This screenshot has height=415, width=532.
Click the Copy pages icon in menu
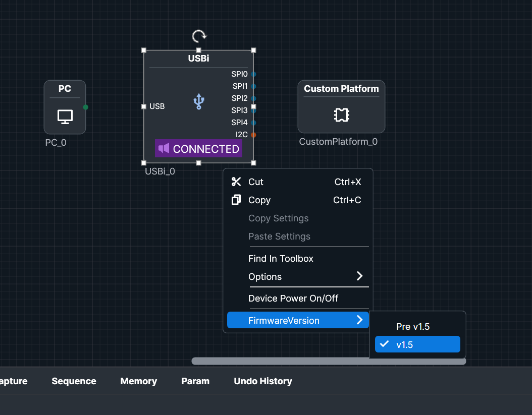[236, 200]
